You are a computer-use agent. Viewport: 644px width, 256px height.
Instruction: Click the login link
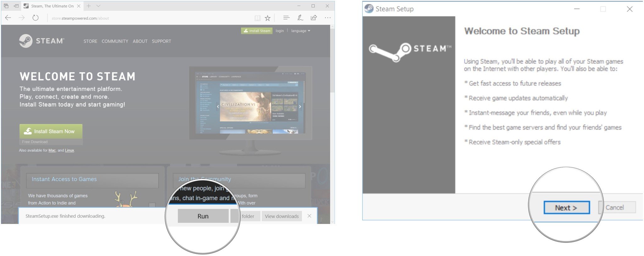(x=280, y=31)
